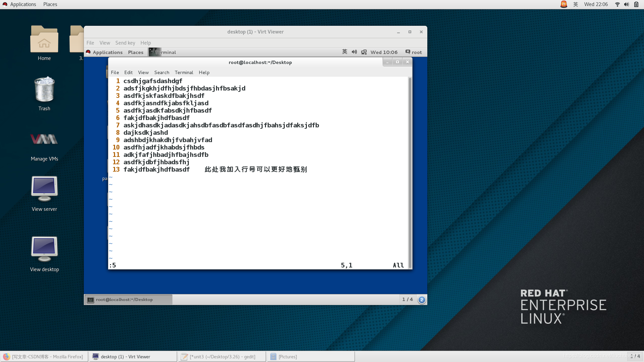Minimize the terminal window
This screenshot has height=362, width=644.
(387, 62)
